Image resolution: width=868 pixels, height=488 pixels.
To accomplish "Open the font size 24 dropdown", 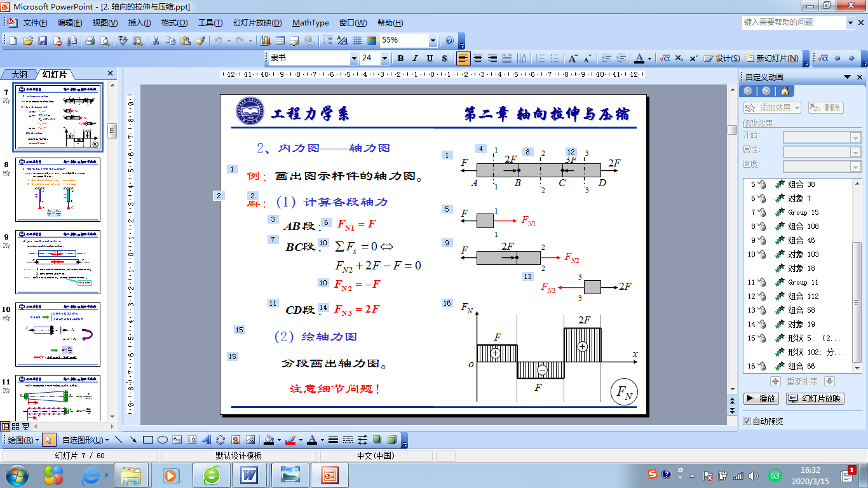I will (384, 58).
